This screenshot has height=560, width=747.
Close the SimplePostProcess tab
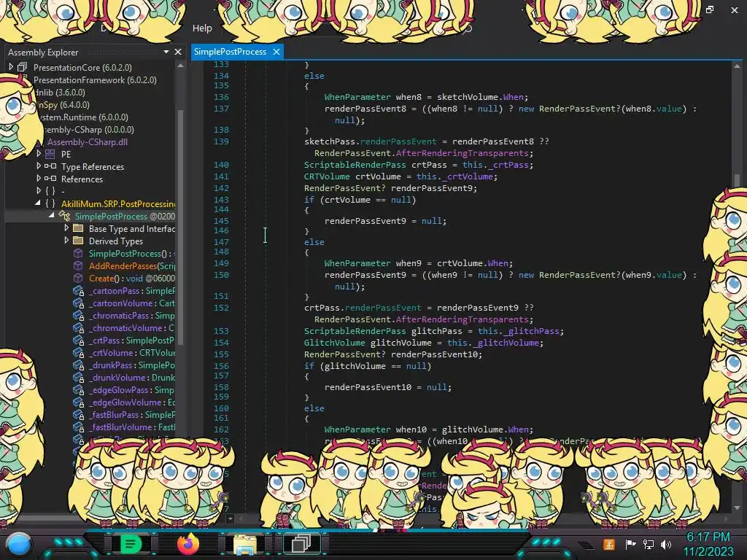point(276,52)
